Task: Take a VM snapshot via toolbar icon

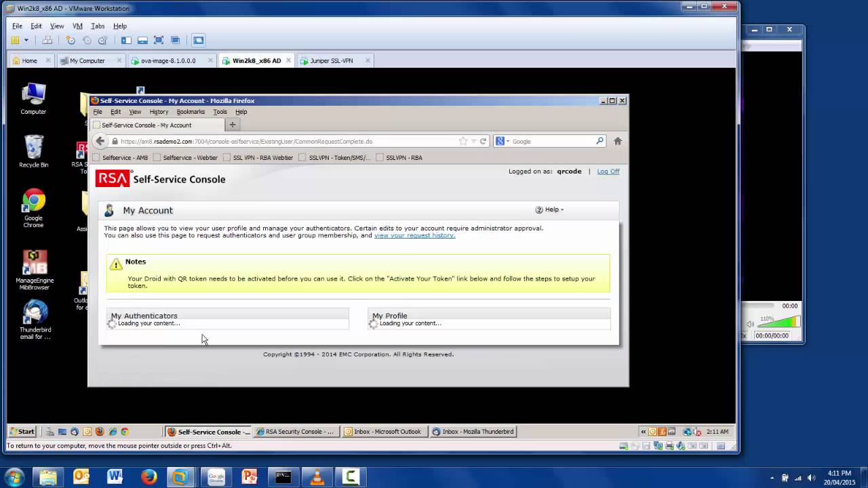Action: click(71, 40)
